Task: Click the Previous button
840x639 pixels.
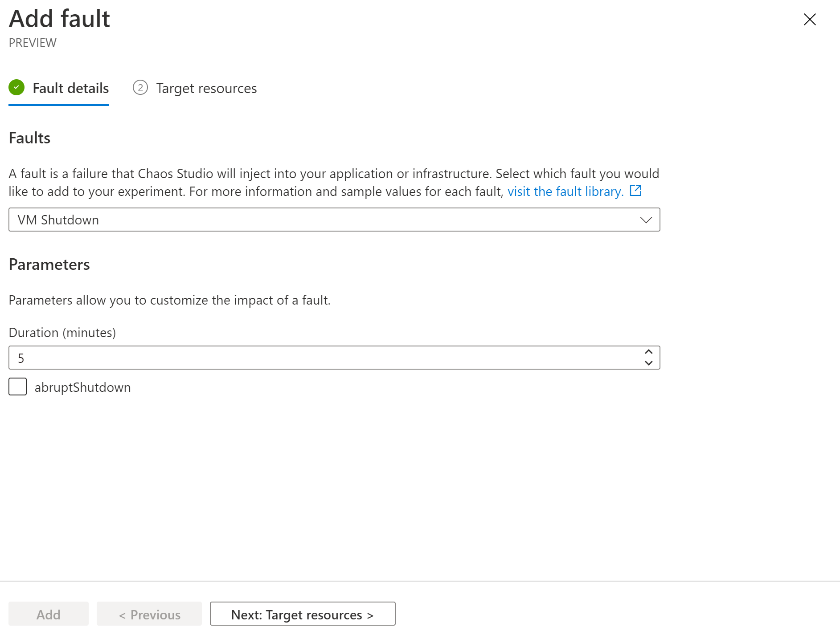Action: (x=149, y=614)
